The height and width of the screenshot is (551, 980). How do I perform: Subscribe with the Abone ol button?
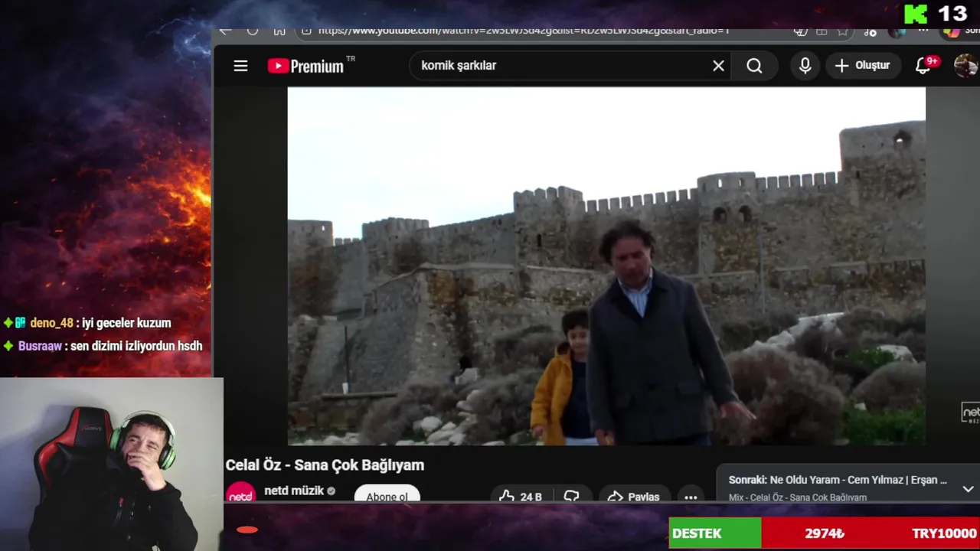(387, 494)
